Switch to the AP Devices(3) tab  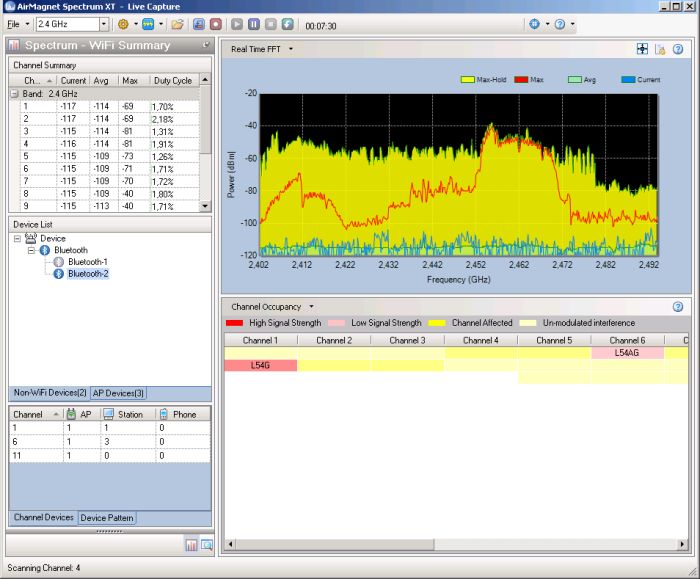coord(119,393)
